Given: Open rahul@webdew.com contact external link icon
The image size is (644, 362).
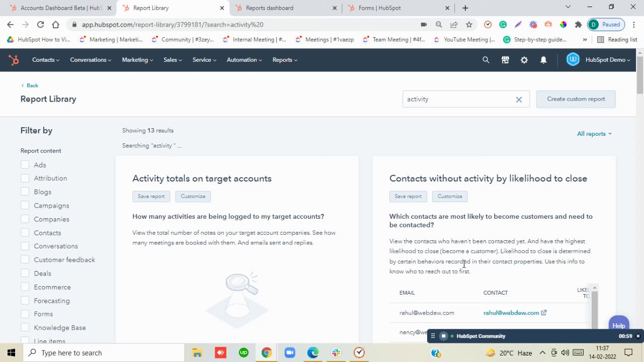Looking at the screenshot, I should click(x=543, y=313).
